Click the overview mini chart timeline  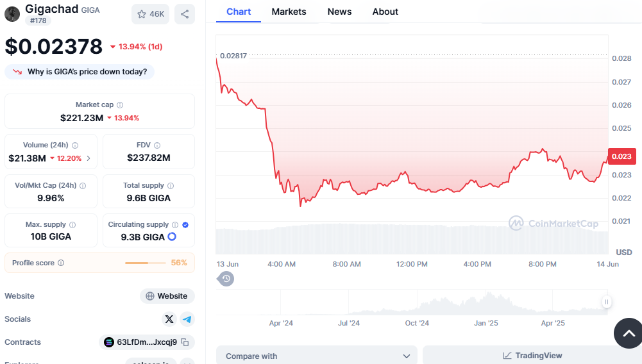[x=412, y=302]
